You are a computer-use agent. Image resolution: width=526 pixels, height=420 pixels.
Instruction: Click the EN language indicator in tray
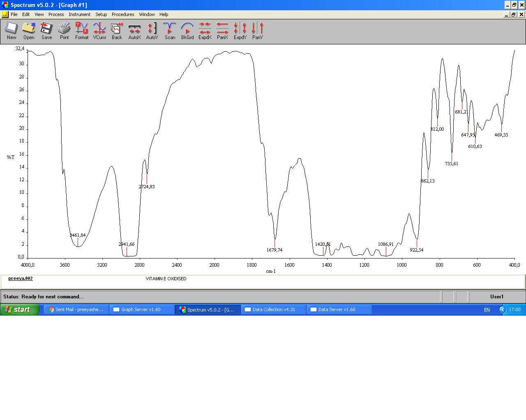487,310
